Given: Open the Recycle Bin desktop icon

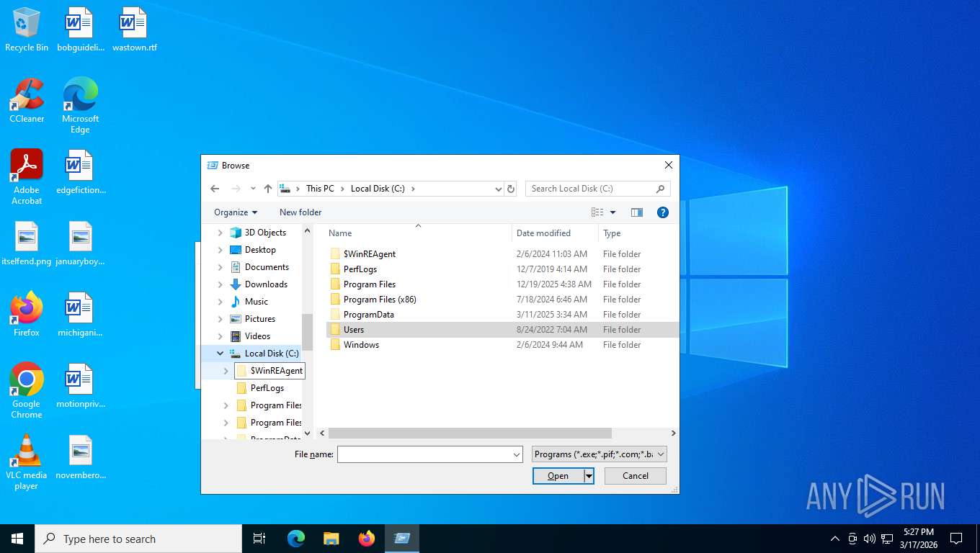Looking at the screenshot, I should click(x=27, y=30).
